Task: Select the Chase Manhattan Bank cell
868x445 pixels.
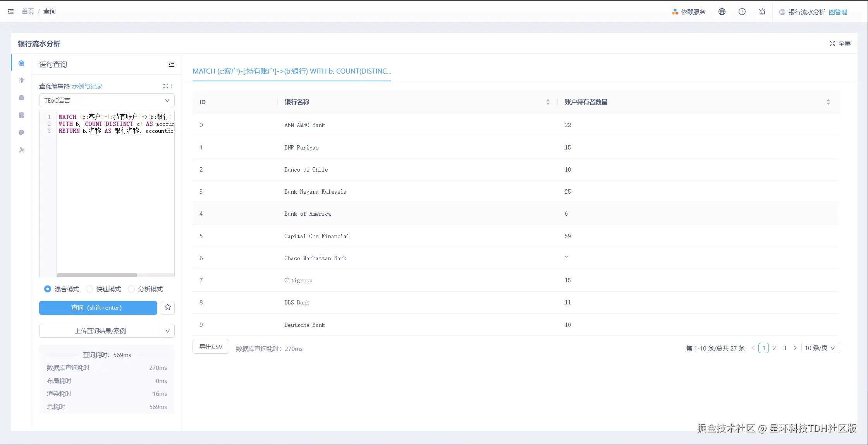Action: pyautogui.click(x=316, y=258)
